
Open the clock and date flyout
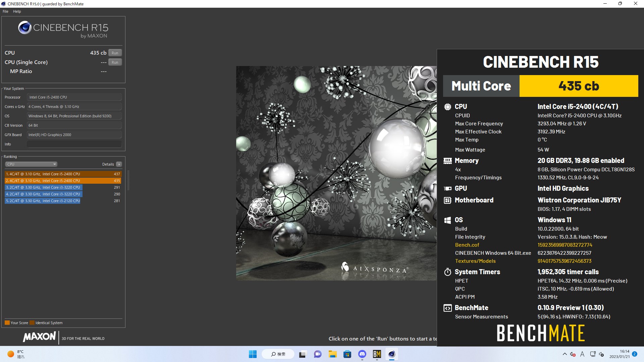click(619, 354)
